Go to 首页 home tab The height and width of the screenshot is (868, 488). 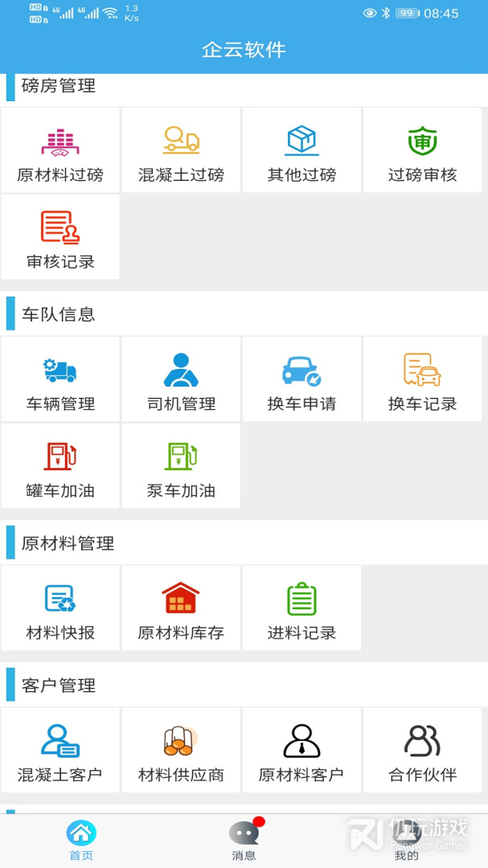[81, 841]
